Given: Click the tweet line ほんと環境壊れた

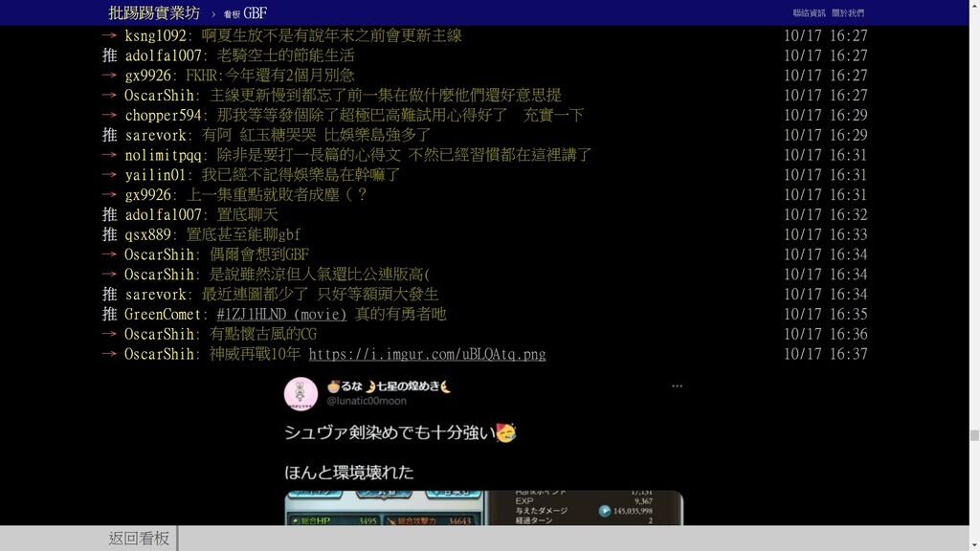Looking at the screenshot, I should click(348, 473).
